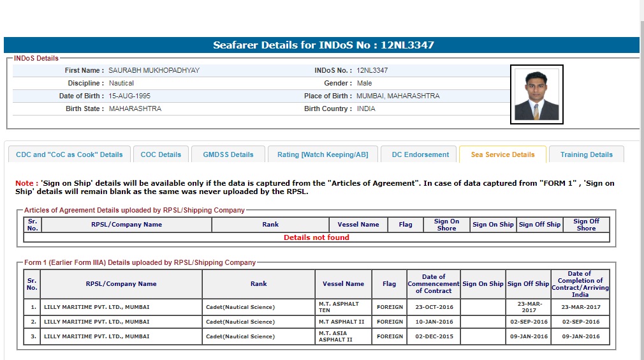Click the 23-OCT-2016 commencement date cell

point(433,307)
